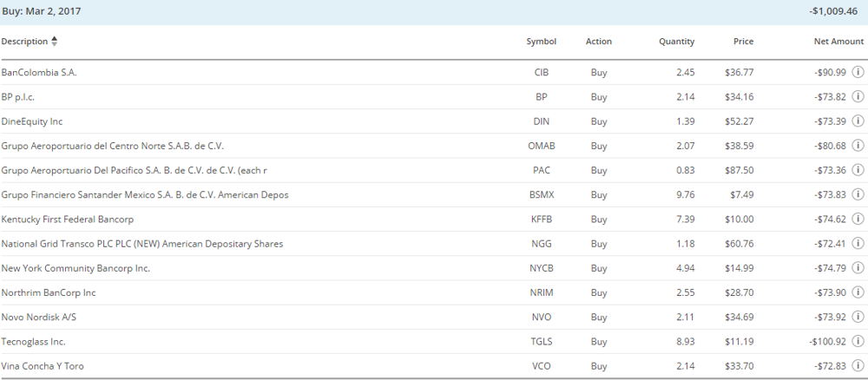Open info icon for BanColombia S.A. row
This screenshot has height=380, width=868.
[858, 72]
